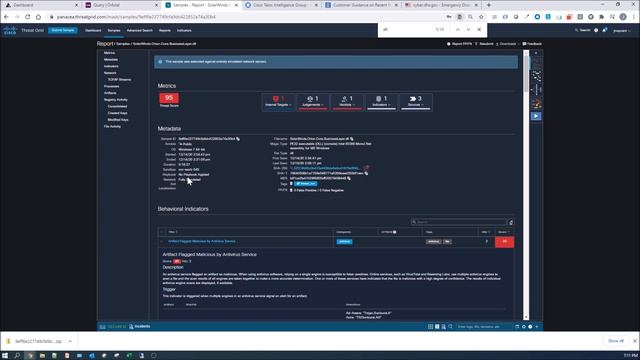This screenshot has height=360, width=640.
Task: Click the blue antivirus category tag
Action: pos(344,242)
